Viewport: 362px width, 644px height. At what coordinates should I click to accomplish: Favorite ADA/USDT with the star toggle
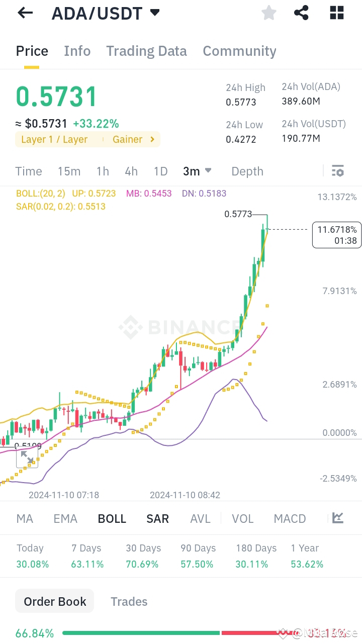tap(268, 13)
